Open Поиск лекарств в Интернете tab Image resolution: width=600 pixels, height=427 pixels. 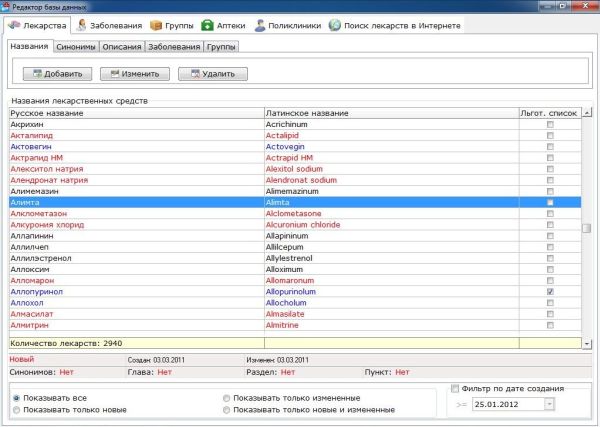click(x=395, y=26)
